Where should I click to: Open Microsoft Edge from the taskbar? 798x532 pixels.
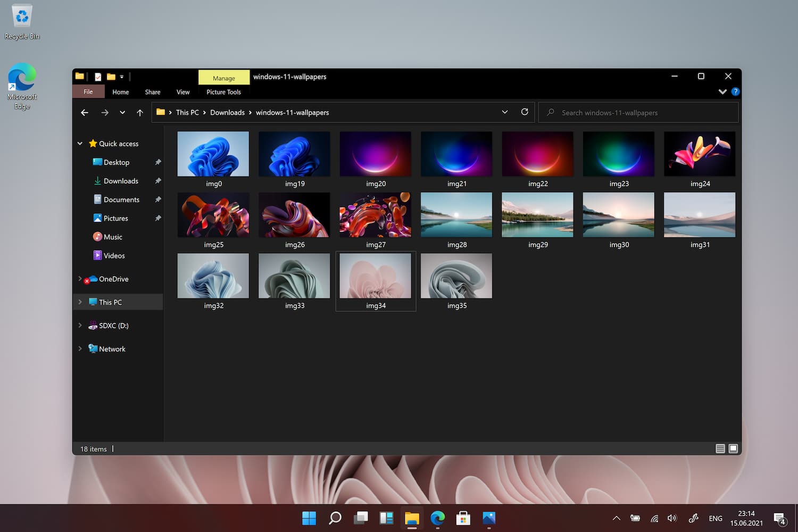438,518
